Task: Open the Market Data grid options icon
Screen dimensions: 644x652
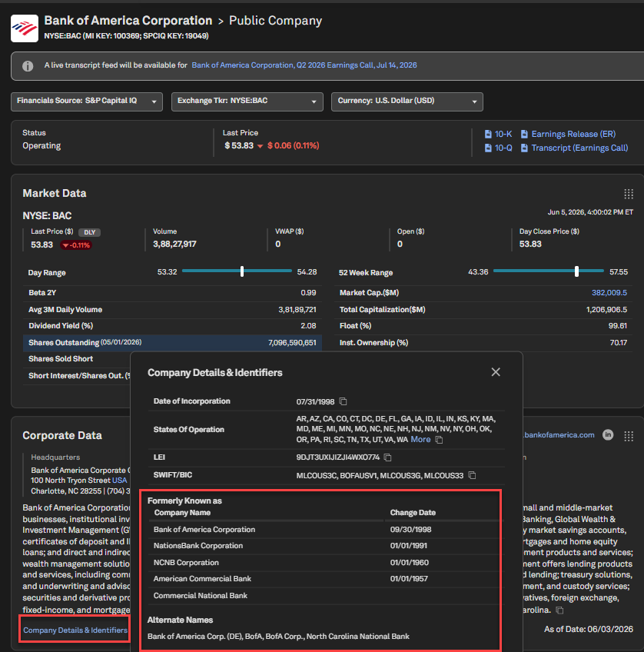Action: point(629,193)
